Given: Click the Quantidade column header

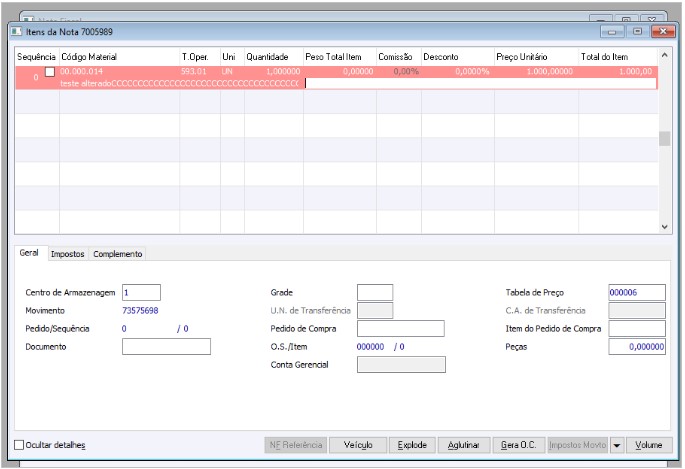Looking at the screenshot, I should 273,57.
